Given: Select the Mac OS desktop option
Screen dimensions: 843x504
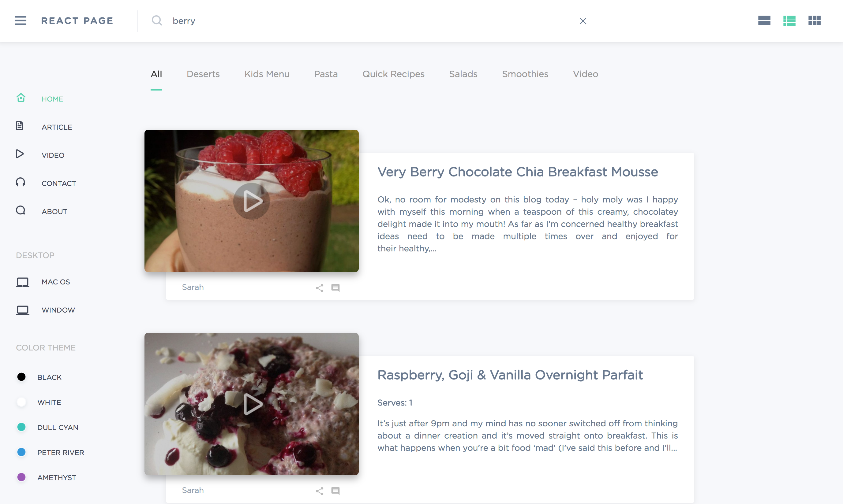Looking at the screenshot, I should [x=56, y=282].
